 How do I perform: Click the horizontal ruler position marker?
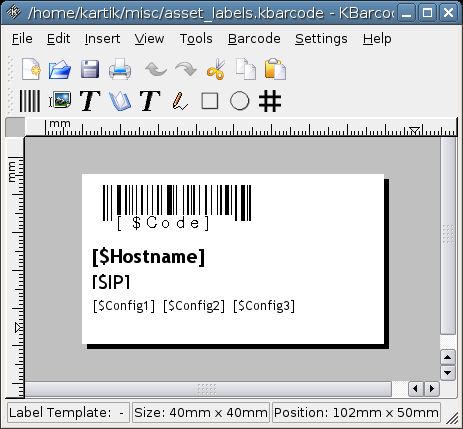tap(414, 131)
